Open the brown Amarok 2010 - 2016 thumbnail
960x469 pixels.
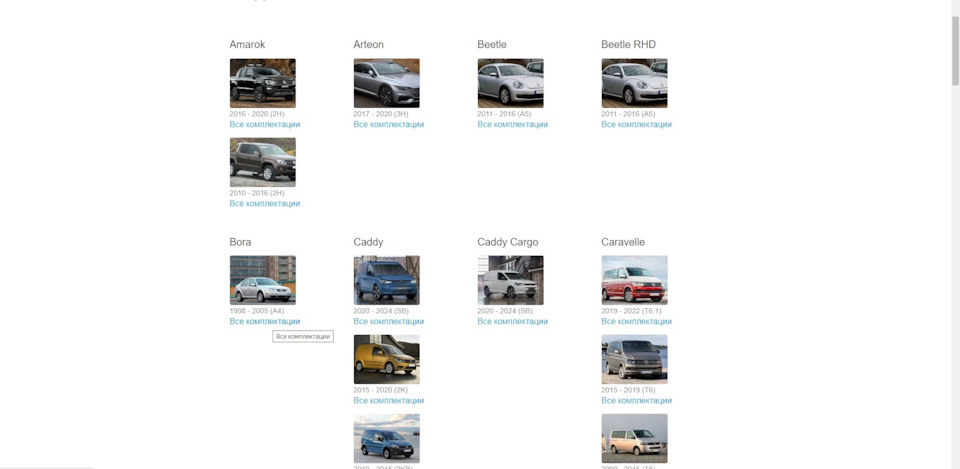(263, 162)
